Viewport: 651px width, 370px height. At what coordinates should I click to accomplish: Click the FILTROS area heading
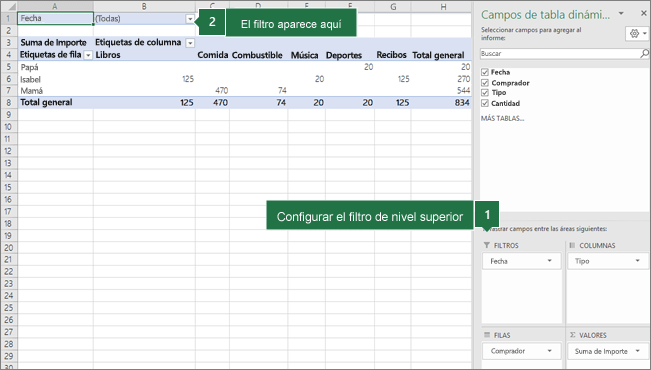(x=502, y=245)
